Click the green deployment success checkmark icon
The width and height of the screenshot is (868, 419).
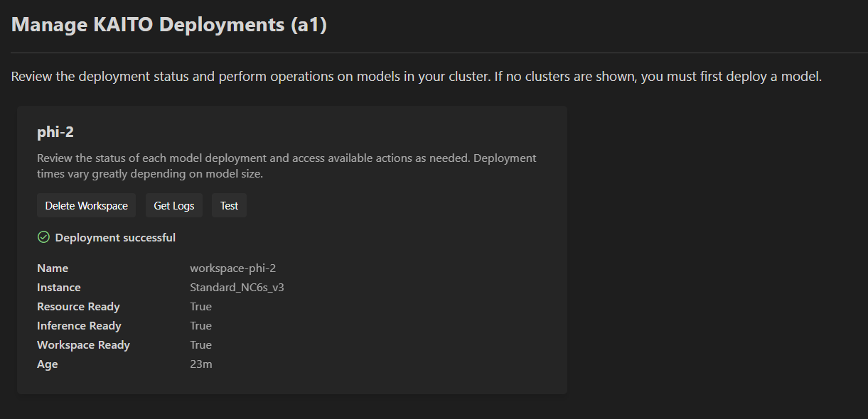point(43,237)
